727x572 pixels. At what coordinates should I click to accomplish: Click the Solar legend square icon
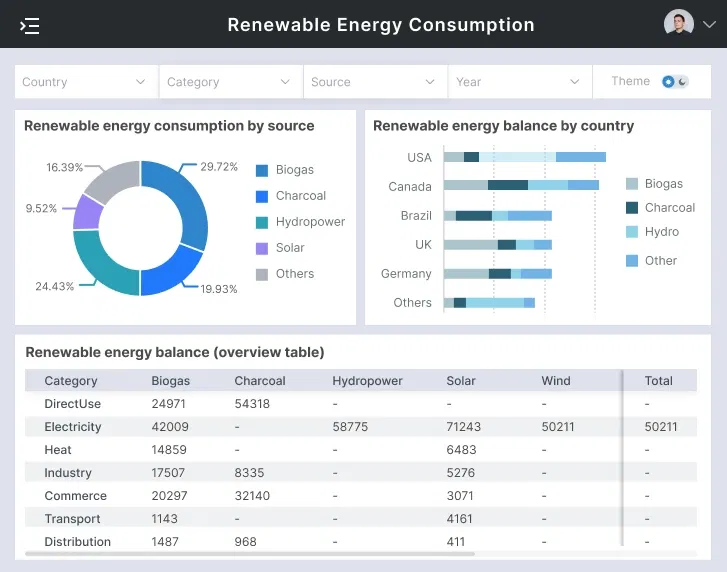click(x=262, y=248)
